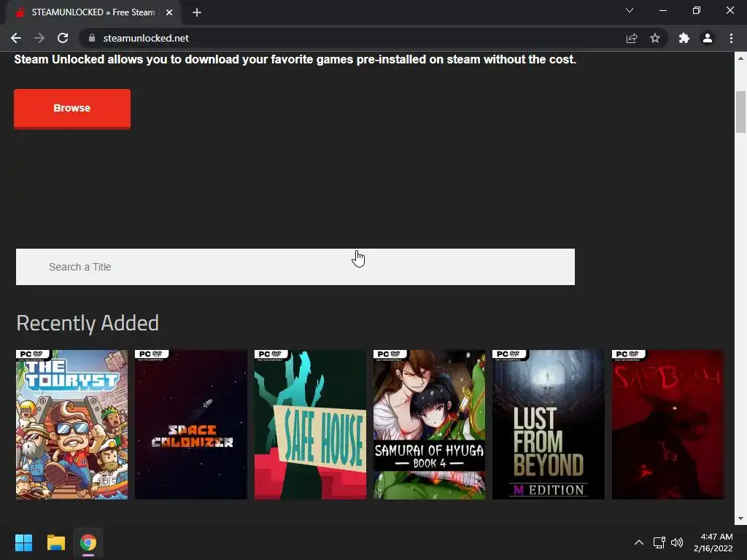Expand the tab search dropdown

630,10
